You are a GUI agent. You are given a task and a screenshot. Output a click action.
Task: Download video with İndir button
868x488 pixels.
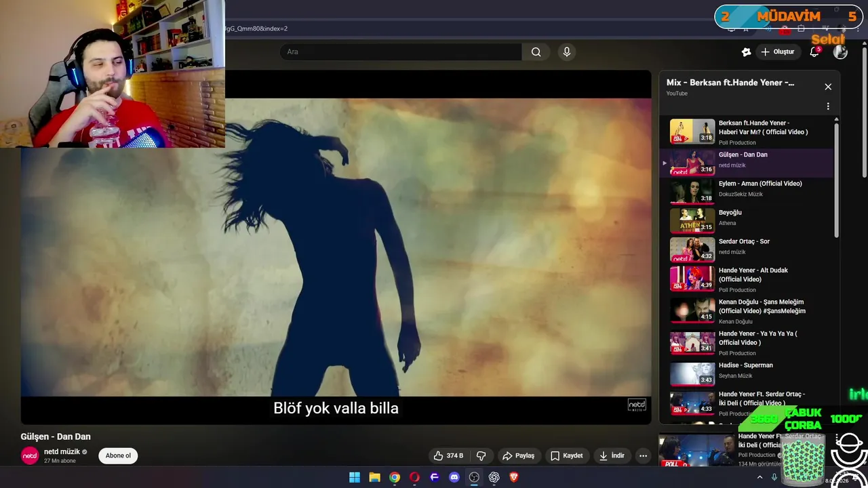(612, 455)
